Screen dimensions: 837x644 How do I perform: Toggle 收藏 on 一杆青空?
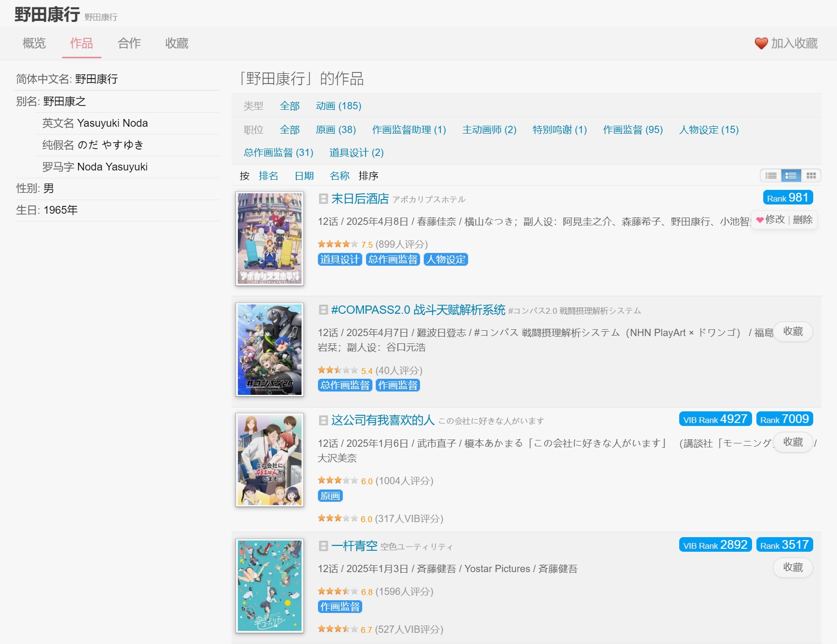pos(793,567)
